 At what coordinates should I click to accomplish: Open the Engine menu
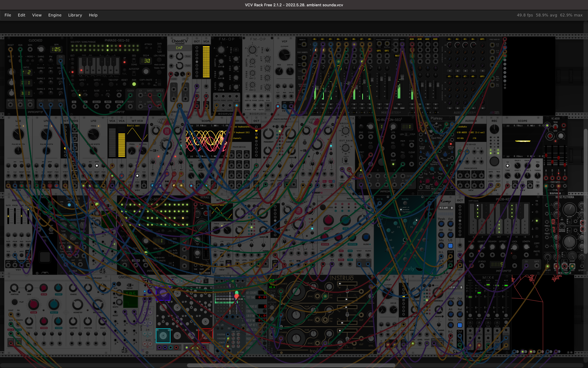55,15
